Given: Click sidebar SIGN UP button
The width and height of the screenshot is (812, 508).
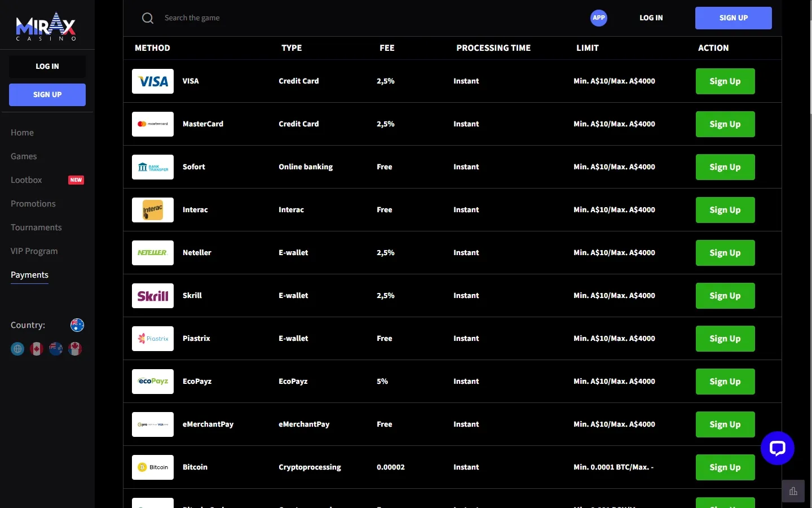Looking at the screenshot, I should (x=47, y=95).
